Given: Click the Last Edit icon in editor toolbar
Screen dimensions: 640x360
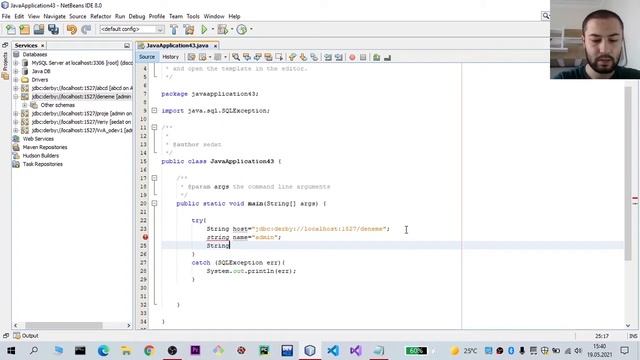Looking at the screenshot, I should (191, 57).
